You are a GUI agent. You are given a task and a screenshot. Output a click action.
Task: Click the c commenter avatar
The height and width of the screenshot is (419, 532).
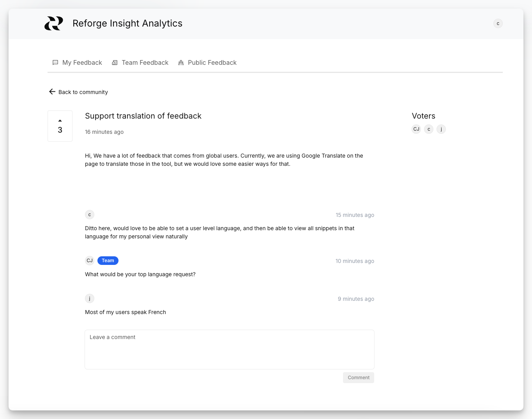click(90, 215)
